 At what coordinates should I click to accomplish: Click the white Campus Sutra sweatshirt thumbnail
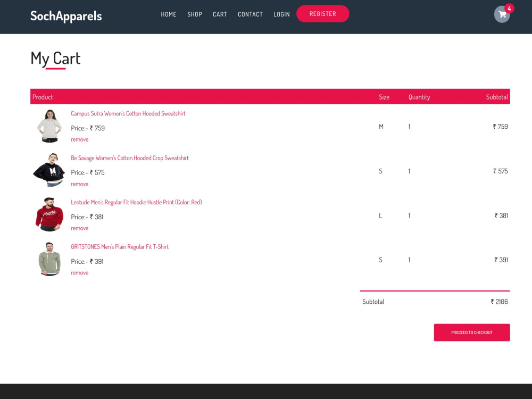click(49, 126)
